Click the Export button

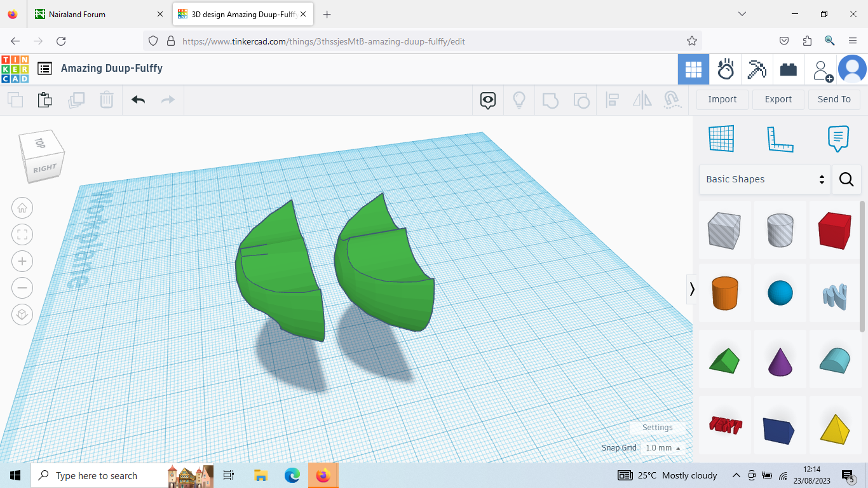(x=778, y=99)
